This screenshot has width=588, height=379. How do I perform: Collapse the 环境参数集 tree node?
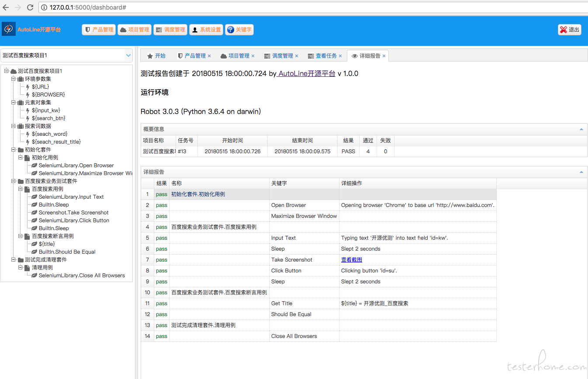click(13, 79)
